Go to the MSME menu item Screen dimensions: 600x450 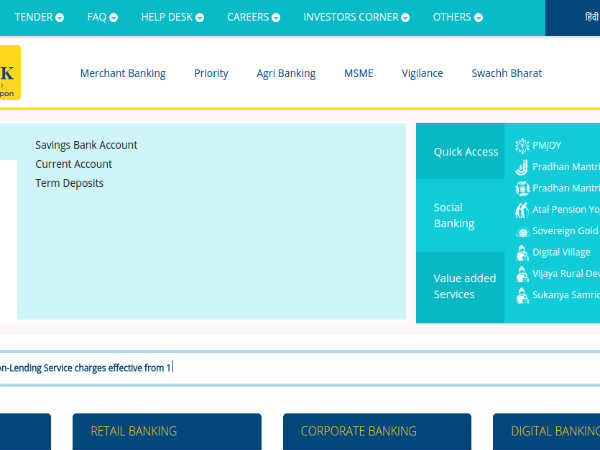(x=358, y=73)
